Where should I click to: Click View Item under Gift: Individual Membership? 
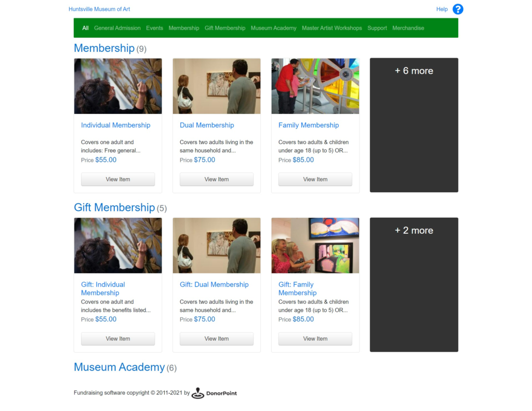pyautogui.click(x=118, y=339)
